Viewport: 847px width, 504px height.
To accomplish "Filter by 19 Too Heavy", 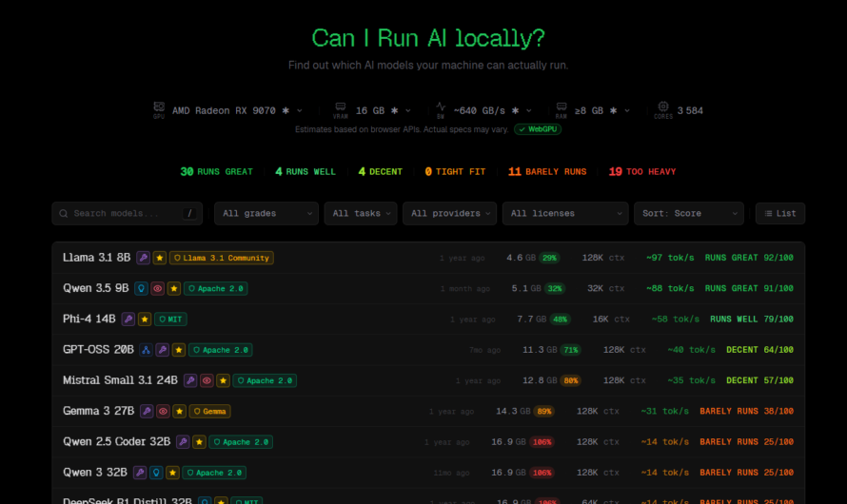I will pyautogui.click(x=642, y=171).
